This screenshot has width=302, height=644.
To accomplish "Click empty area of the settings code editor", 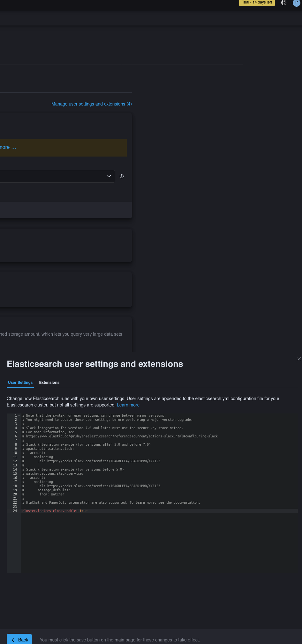I will (x=159, y=543).
